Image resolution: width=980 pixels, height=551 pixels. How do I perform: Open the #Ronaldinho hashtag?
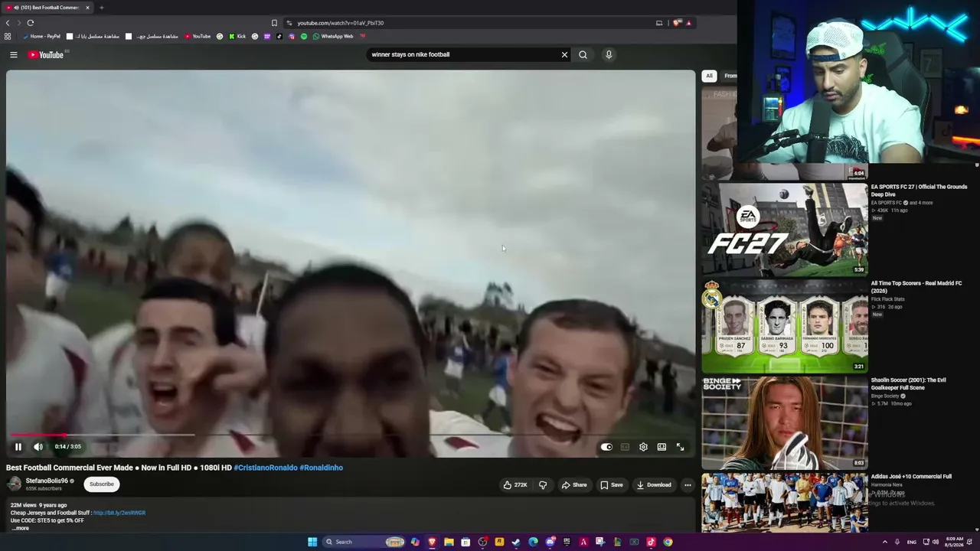[322, 468]
